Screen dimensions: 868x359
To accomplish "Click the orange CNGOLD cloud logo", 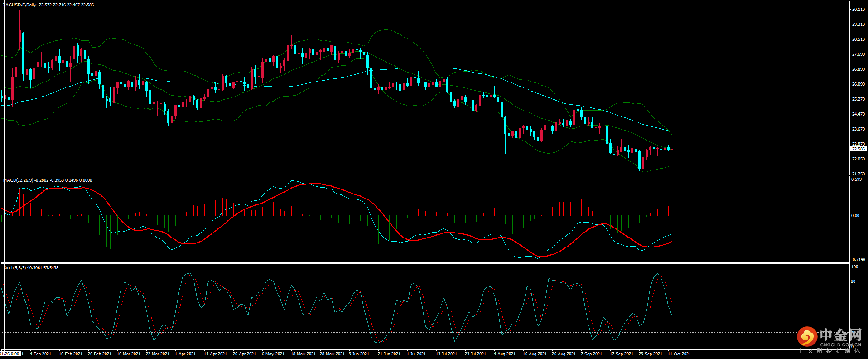I will tap(807, 337).
